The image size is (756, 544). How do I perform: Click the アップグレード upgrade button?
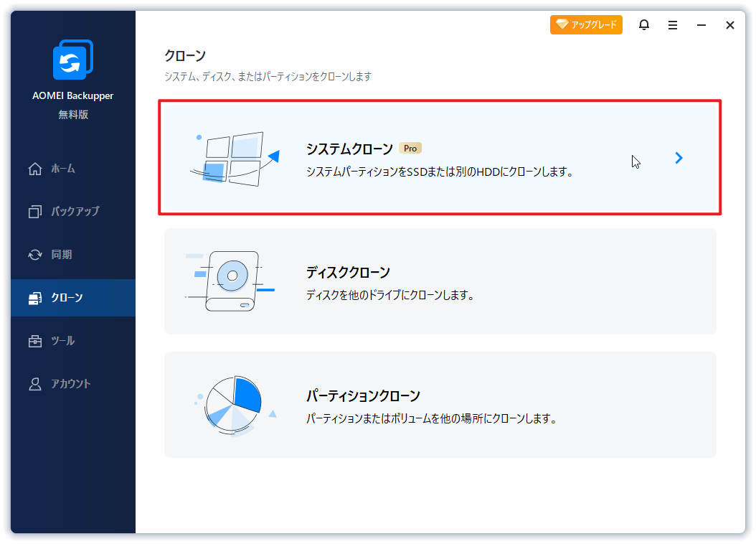pos(586,24)
